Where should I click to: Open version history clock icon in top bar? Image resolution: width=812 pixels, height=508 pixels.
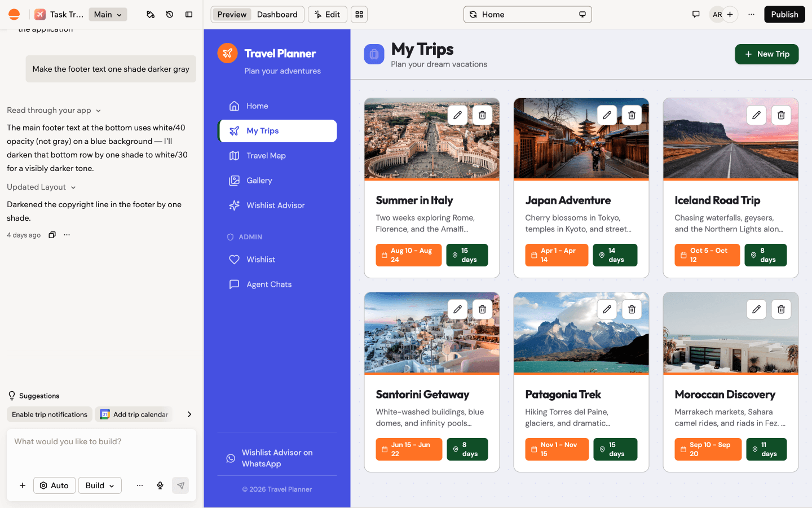click(x=170, y=15)
